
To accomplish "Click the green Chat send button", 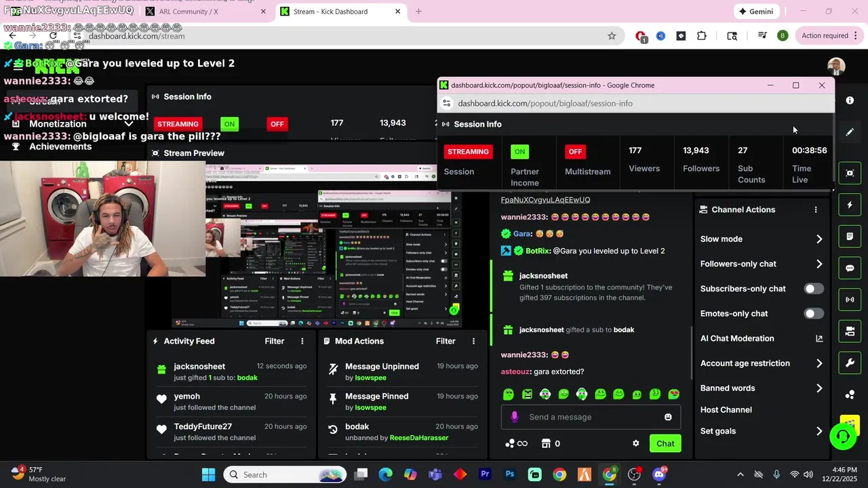I will coord(665,443).
